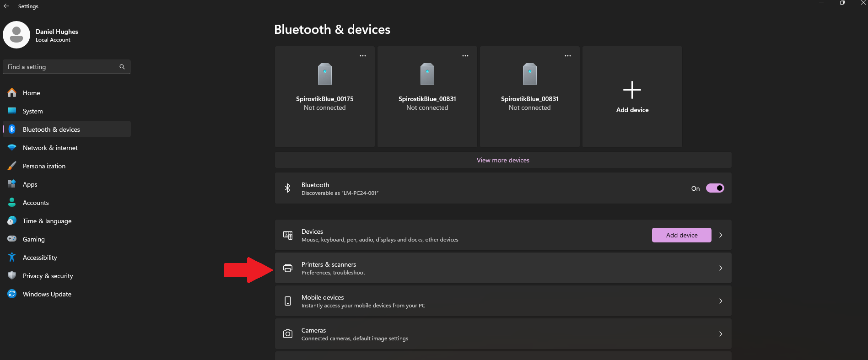Click the Privacy shield icon
The height and width of the screenshot is (360, 868).
tap(12, 276)
